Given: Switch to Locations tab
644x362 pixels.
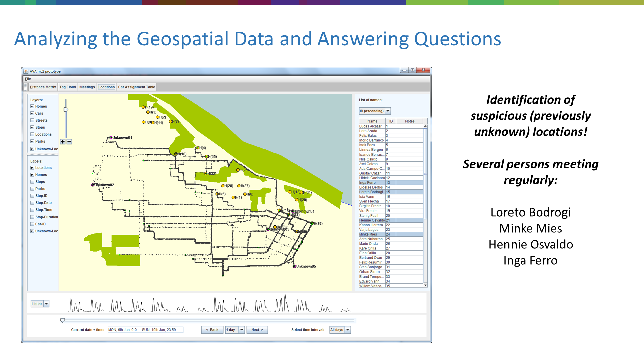Looking at the screenshot, I should point(107,87).
